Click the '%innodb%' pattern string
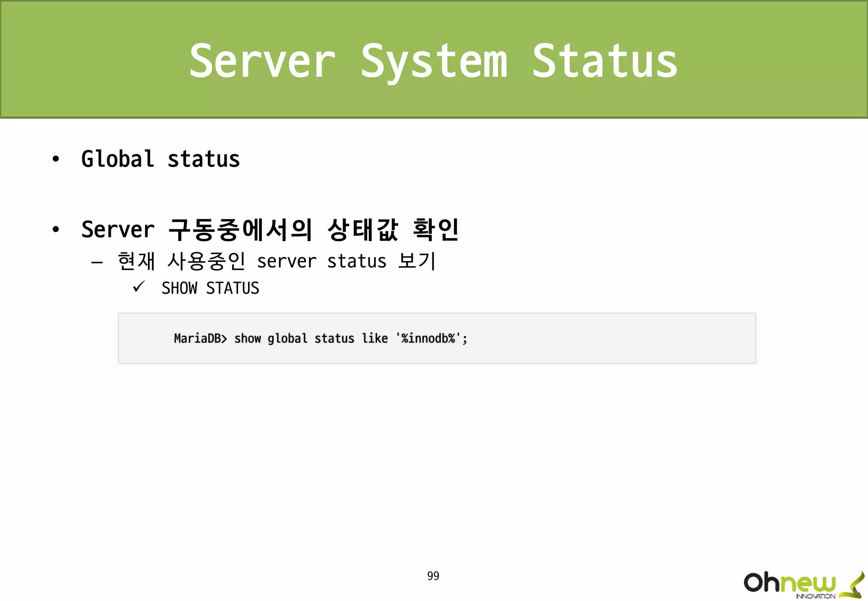Image resolution: width=868 pixels, height=601 pixels. [428, 338]
